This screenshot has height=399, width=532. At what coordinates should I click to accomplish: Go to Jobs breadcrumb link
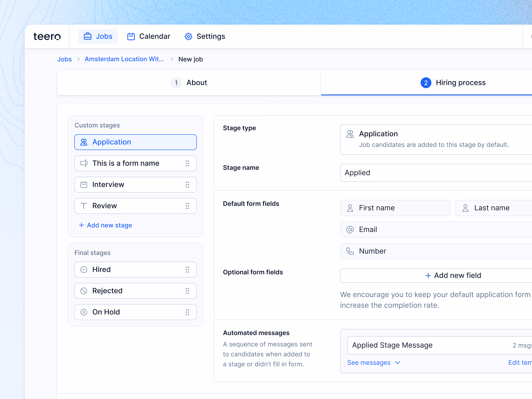coord(64,59)
